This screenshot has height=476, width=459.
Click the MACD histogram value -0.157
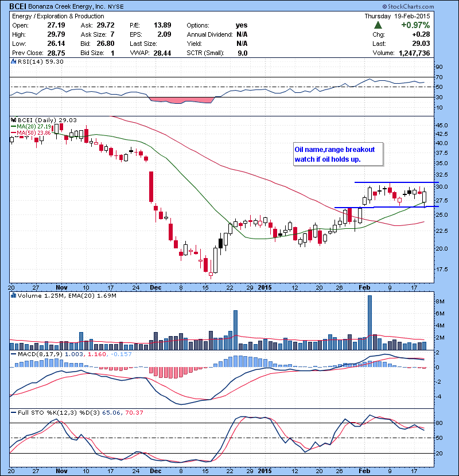tap(121, 354)
